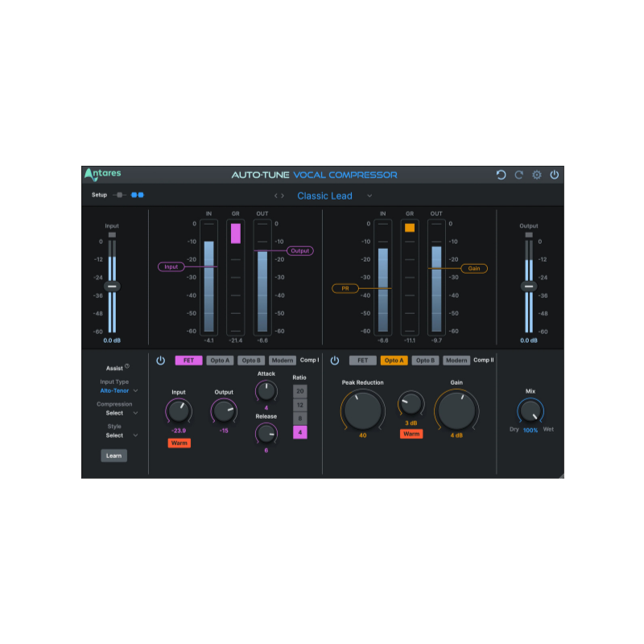Select Modern tab in Comp II
This screenshot has width=644, height=644.
pos(456,361)
